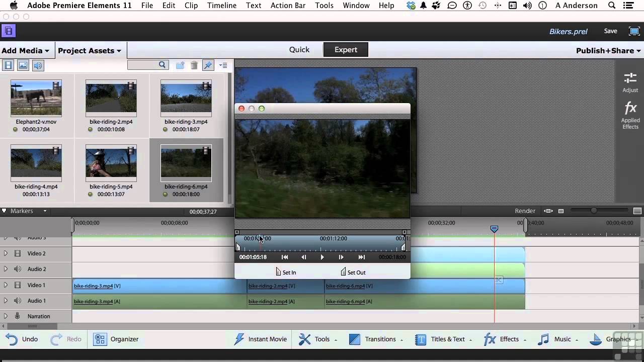Click Go to Next Edit Point in preview

[361, 257]
